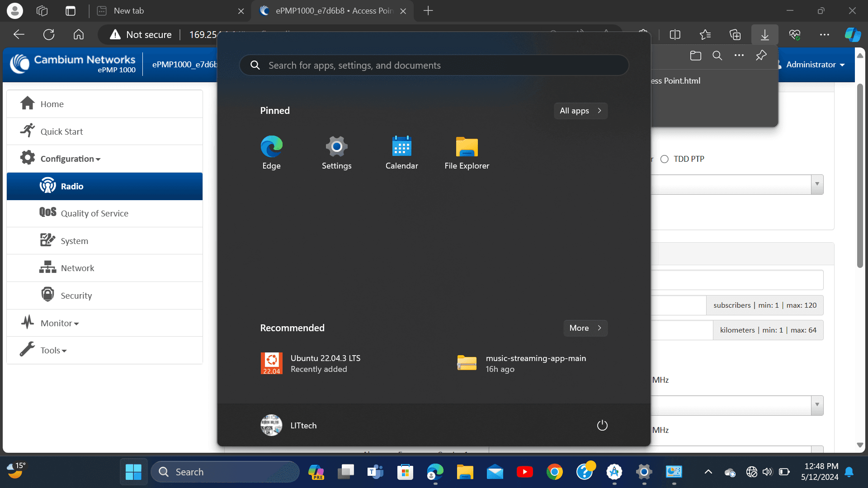Open Mail app from taskbar
868x488 pixels.
point(495,472)
